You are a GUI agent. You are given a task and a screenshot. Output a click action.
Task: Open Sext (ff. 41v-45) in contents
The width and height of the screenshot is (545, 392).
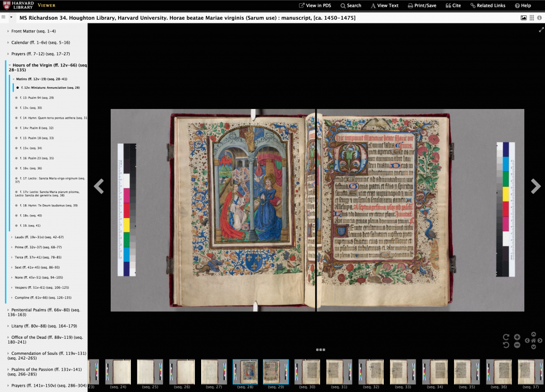click(x=37, y=268)
